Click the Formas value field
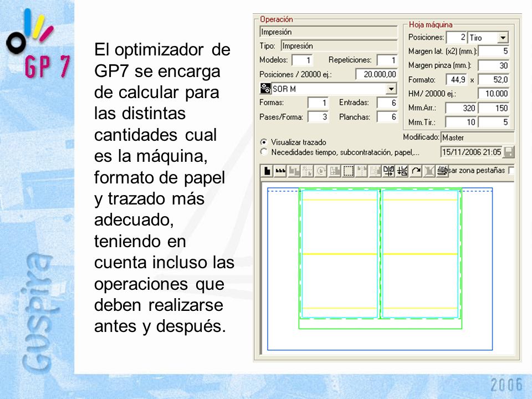The height and width of the screenshot is (399, 532). [318, 103]
